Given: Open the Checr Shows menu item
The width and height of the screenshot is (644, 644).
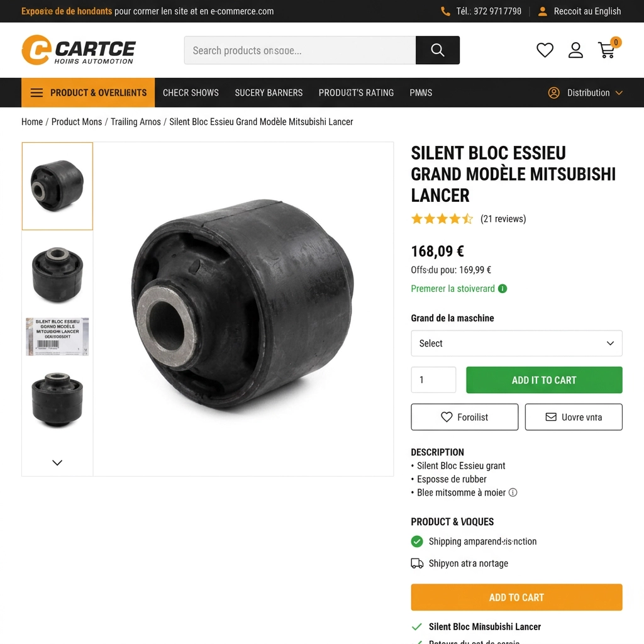Looking at the screenshot, I should pos(191,93).
